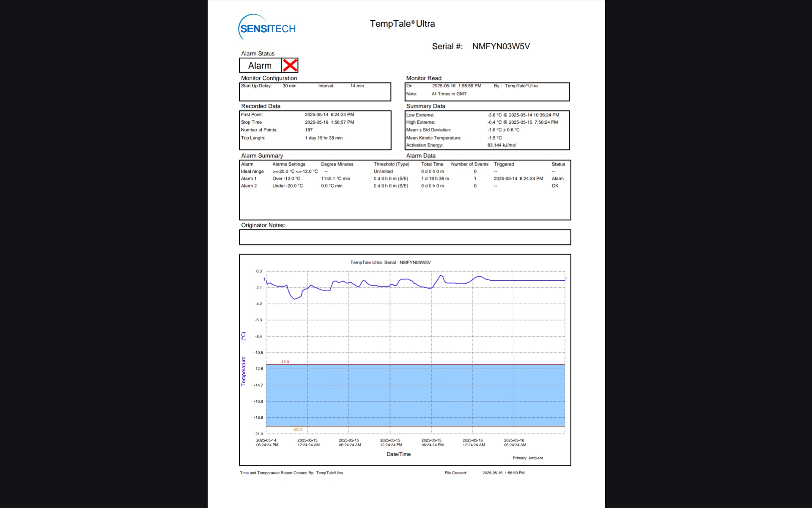Click the -12.0 upper limit label on chart
Screen dimensions: 812x508
(x=284, y=362)
